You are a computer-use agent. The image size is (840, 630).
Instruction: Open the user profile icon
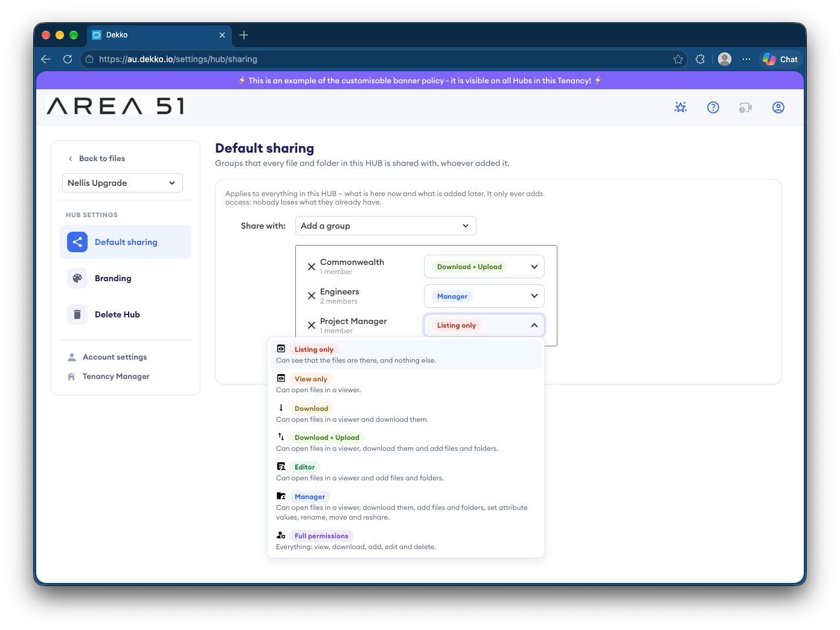(778, 107)
